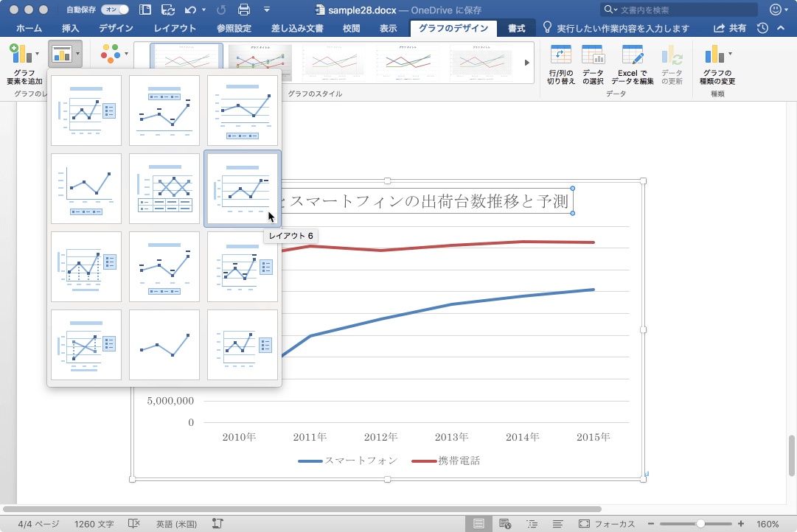Choose Layout 10 in quick layout gallery
This screenshot has width=797, height=532.
(86, 345)
